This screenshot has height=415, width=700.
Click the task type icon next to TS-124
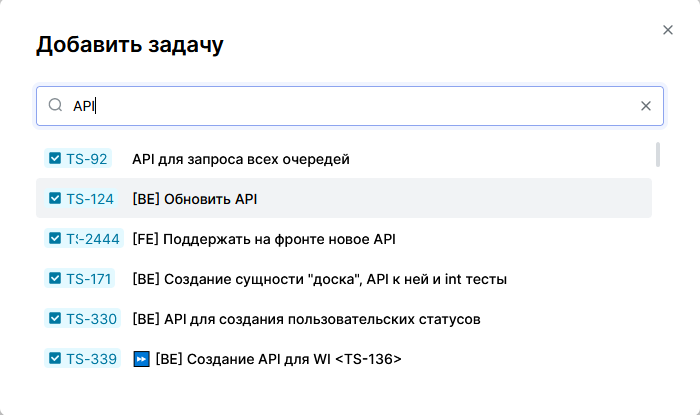coord(55,198)
